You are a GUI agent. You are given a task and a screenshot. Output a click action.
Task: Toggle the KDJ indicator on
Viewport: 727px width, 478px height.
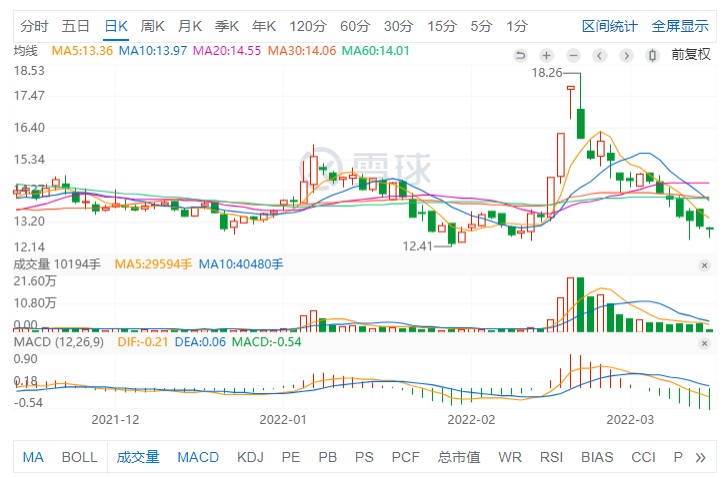250,457
